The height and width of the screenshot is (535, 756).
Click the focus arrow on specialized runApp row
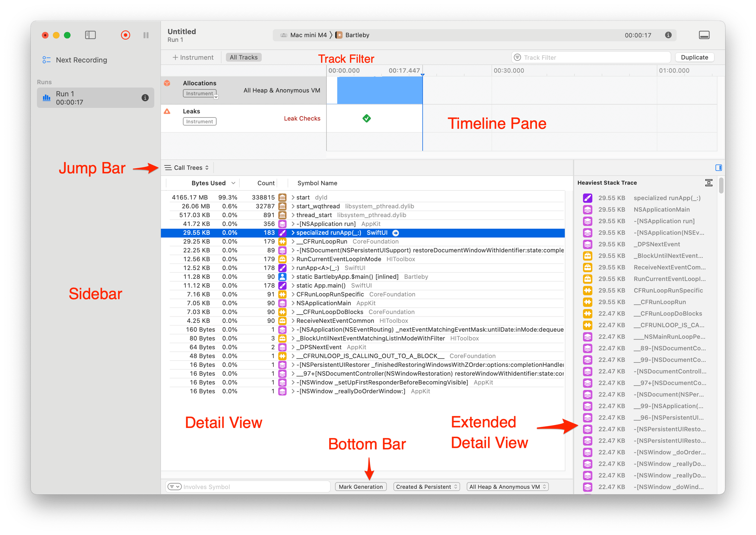click(396, 233)
